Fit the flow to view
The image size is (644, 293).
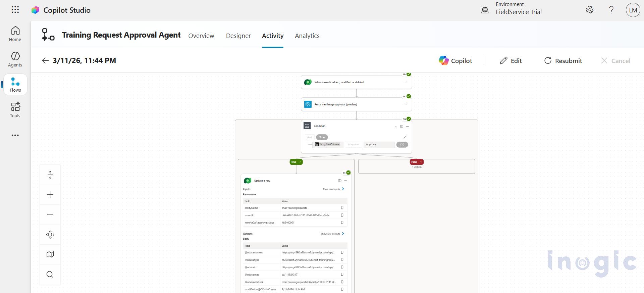click(x=50, y=235)
